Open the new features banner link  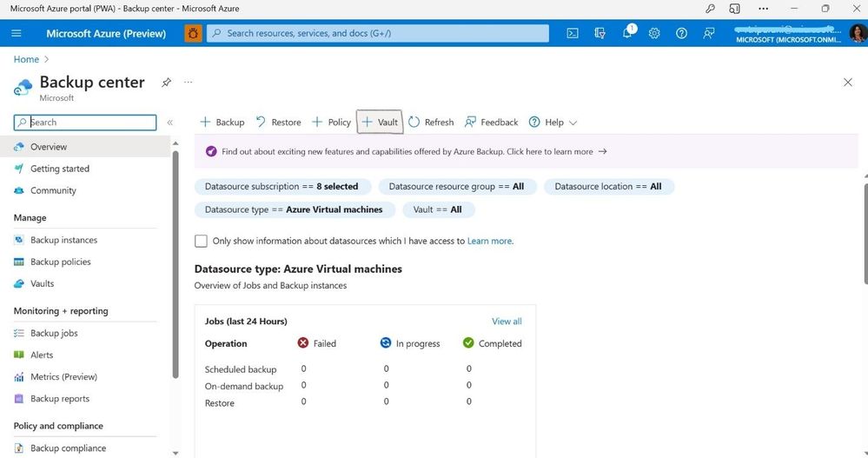point(414,151)
